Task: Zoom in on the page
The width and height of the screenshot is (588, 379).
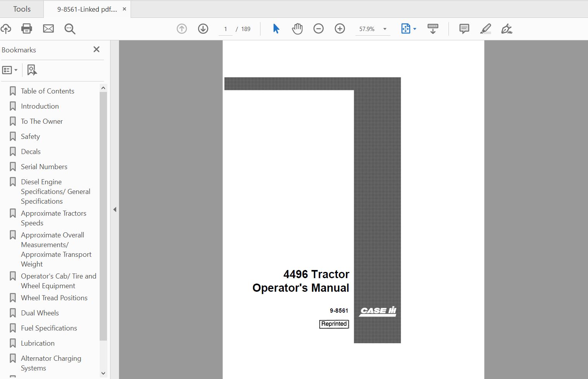Action: [x=340, y=28]
